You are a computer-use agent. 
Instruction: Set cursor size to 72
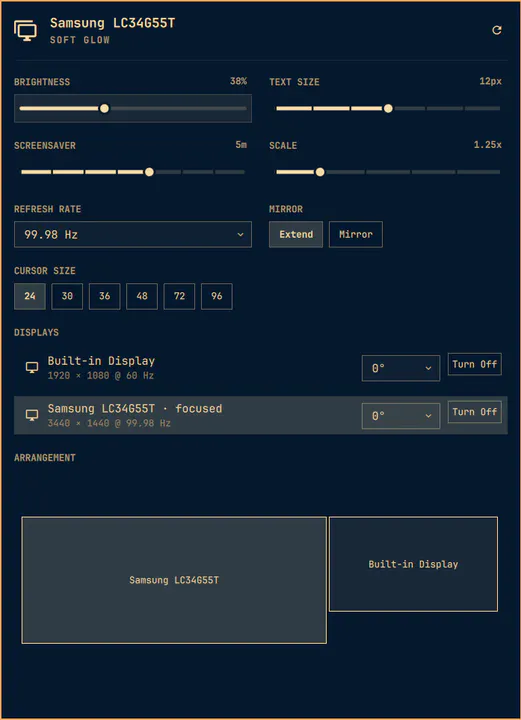tap(179, 296)
